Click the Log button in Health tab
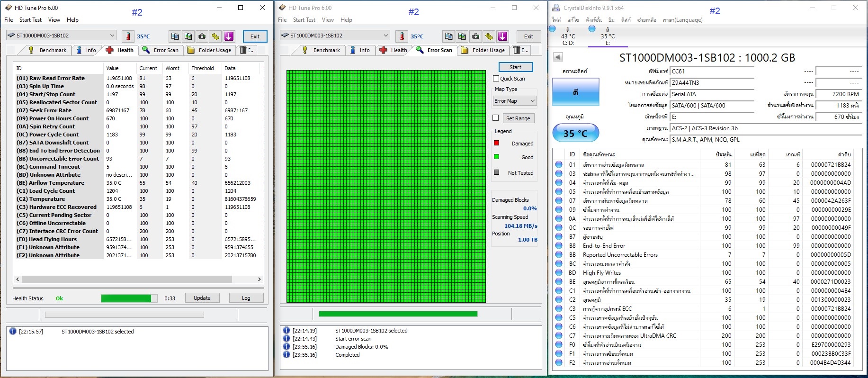868x378 pixels. pos(246,298)
